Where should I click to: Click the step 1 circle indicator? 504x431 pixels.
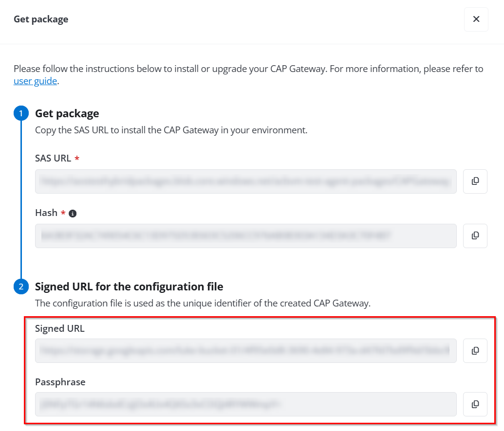pyautogui.click(x=21, y=113)
